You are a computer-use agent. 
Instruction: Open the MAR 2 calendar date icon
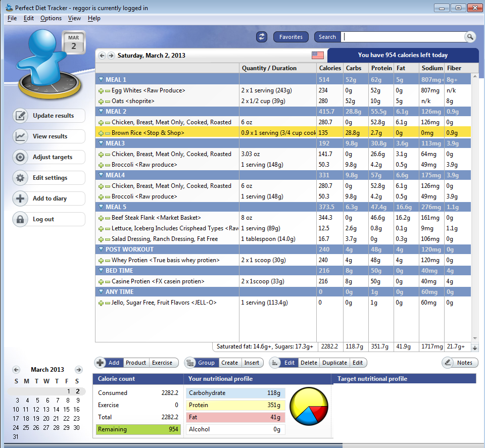tap(73, 42)
